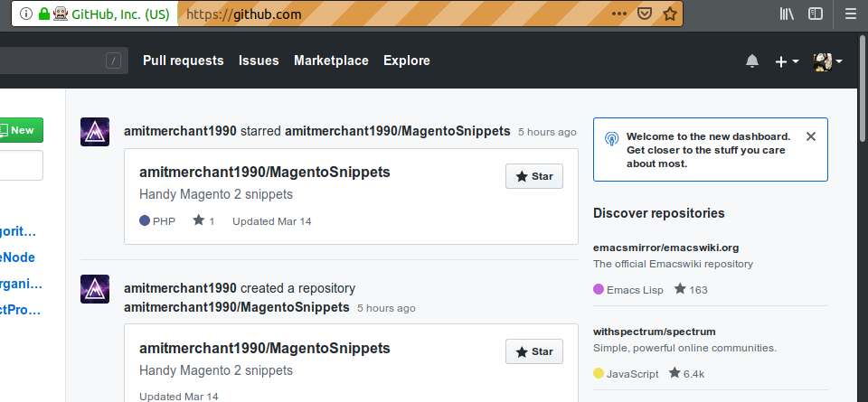Open sidebar repository ending in 'ctPro…'
This screenshot has height=402, width=868.
21,310
